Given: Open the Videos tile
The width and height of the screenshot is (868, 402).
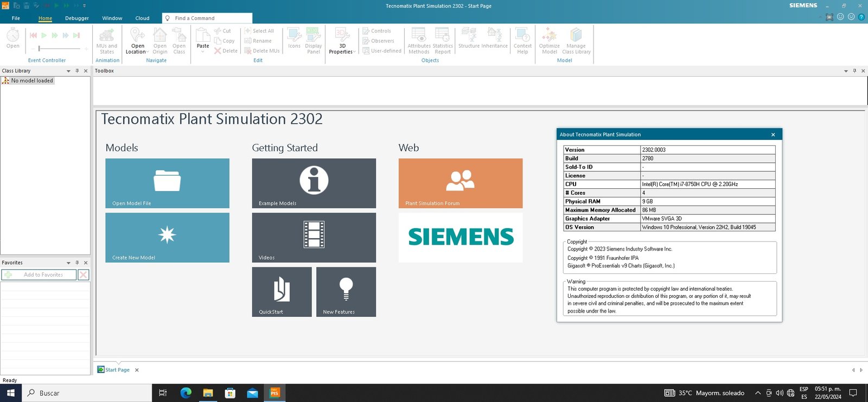Looking at the screenshot, I should click(x=314, y=237).
